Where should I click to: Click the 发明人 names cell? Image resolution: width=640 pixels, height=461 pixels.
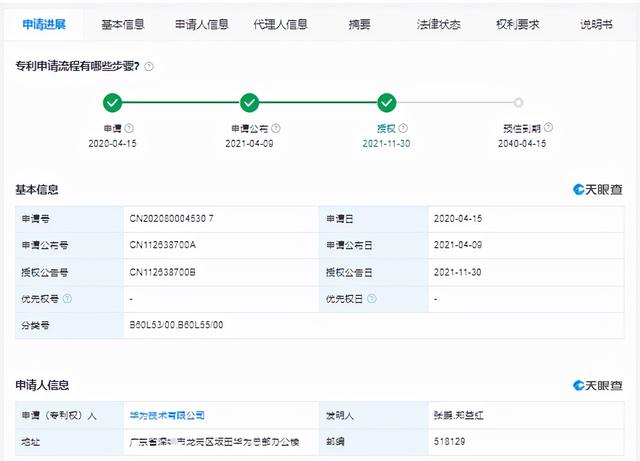526,415
